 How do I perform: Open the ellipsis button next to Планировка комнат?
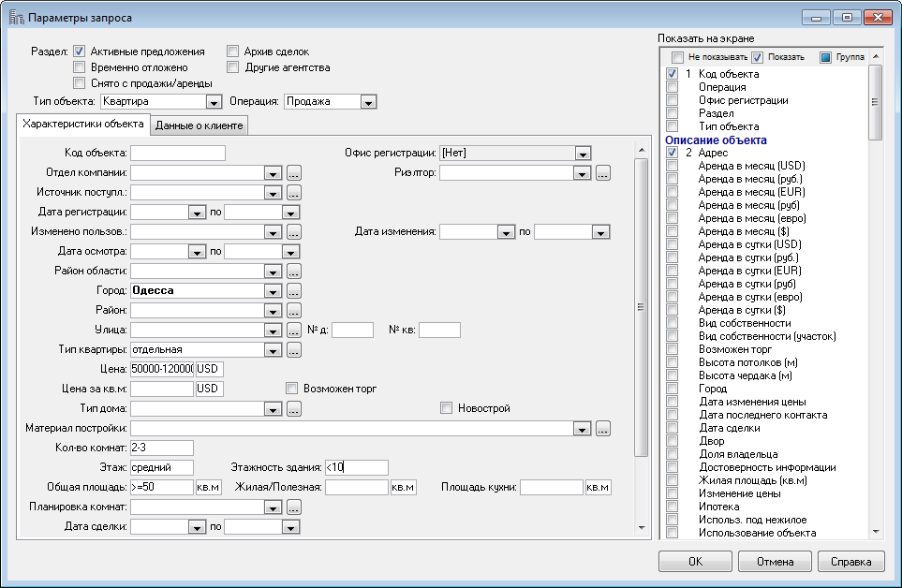pos(293,507)
